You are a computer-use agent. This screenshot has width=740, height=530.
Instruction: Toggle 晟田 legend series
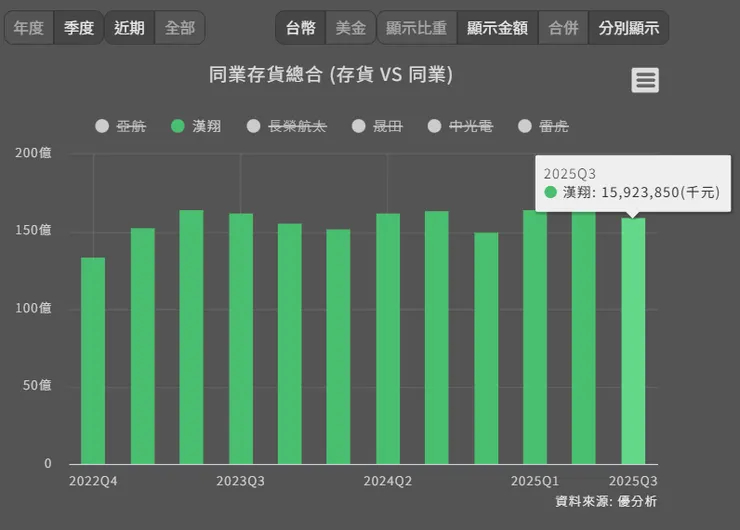click(x=377, y=126)
